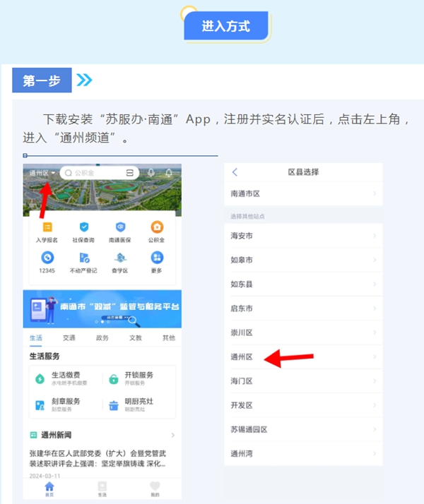Switch to the 交通 tab
Image resolution: width=424 pixels, height=504 pixels.
point(69,338)
